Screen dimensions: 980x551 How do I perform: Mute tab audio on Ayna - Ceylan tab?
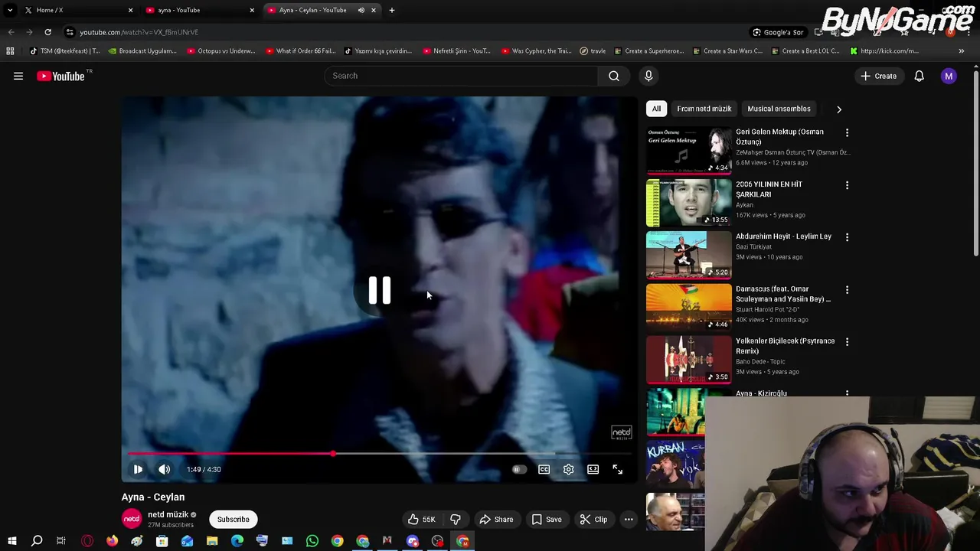(361, 10)
